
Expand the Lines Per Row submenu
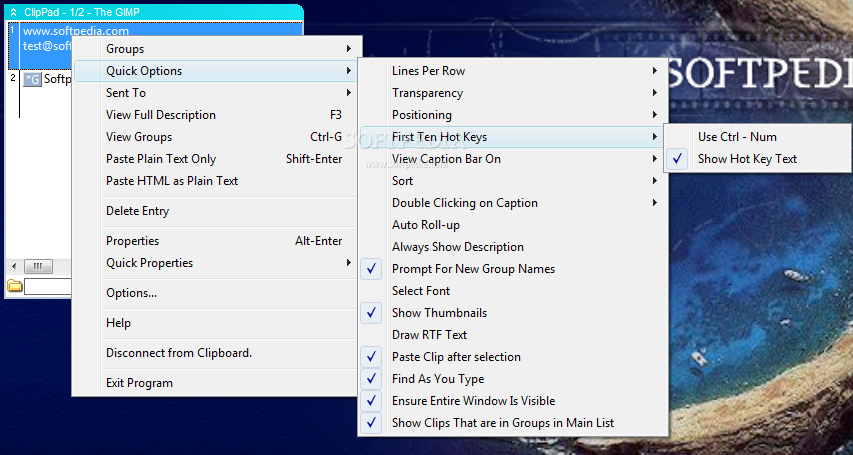[x=512, y=71]
